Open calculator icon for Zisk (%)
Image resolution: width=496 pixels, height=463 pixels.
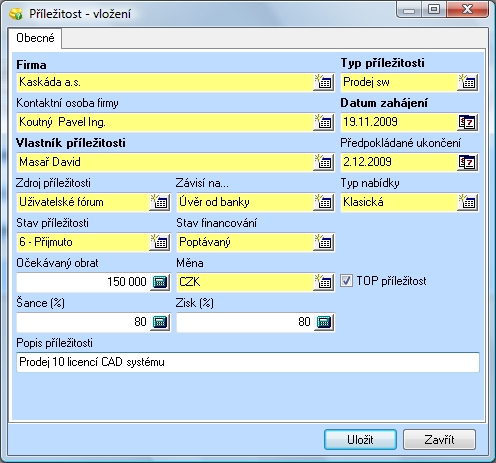pos(324,322)
